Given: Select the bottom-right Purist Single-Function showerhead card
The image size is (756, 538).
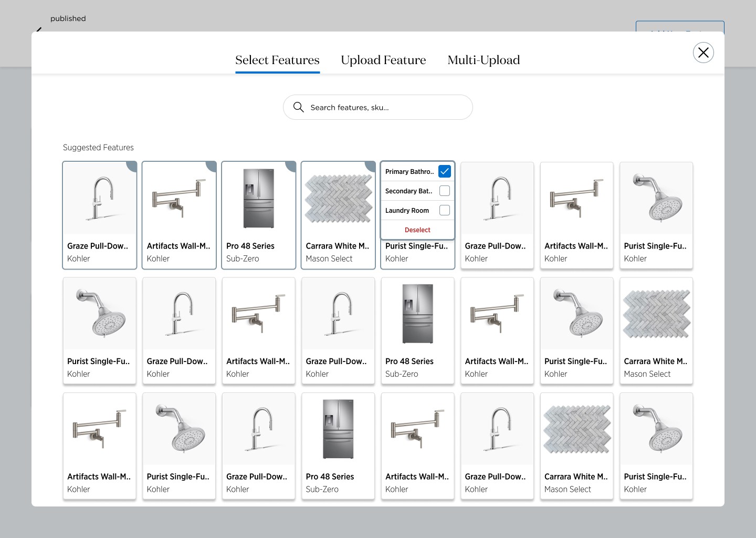Looking at the screenshot, I should point(656,446).
